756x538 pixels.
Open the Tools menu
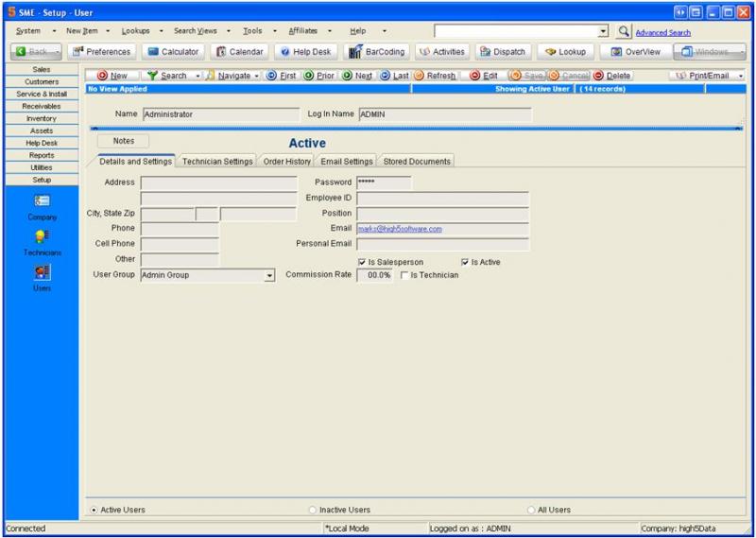252,31
